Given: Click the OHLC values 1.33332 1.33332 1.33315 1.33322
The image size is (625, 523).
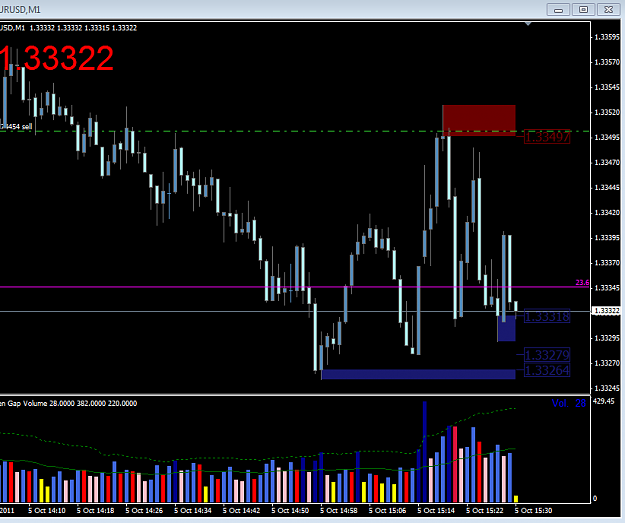Looking at the screenshot, I should (83, 28).
